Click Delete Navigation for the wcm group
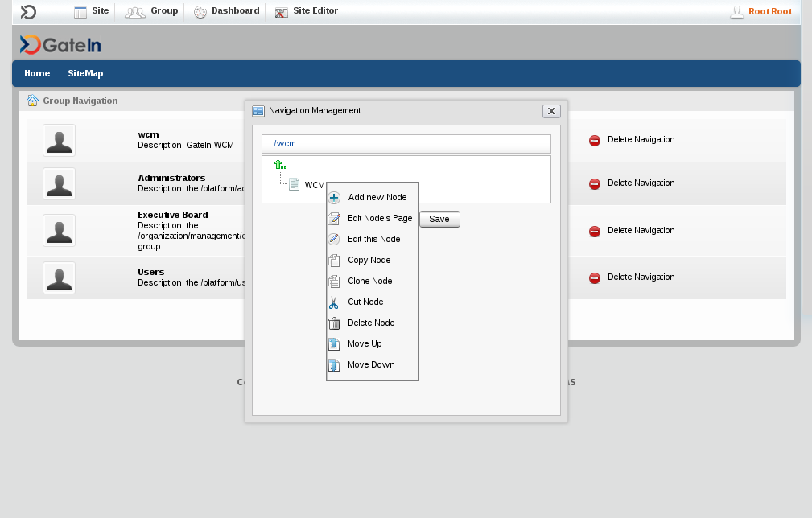The image size is (812, 518). (x=641, y=139)
